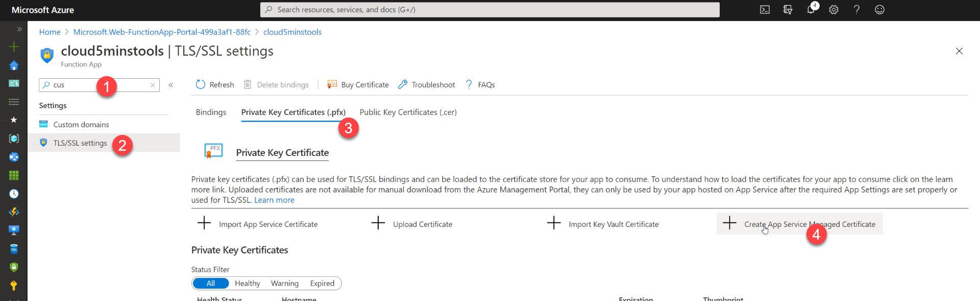980x301 pixels.
Task: Open Recent clock icon in the sidebar
Action: [x=14, y=194]
